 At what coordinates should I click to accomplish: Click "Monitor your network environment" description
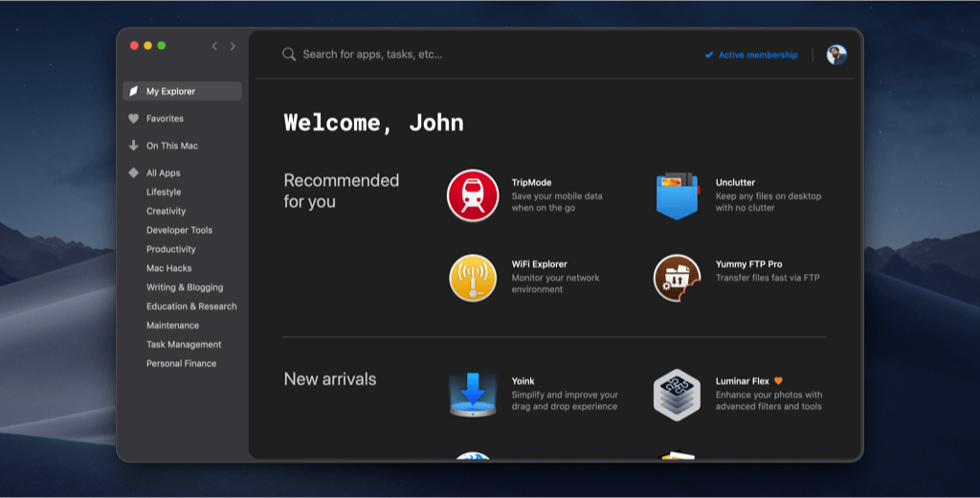(555, 283)
